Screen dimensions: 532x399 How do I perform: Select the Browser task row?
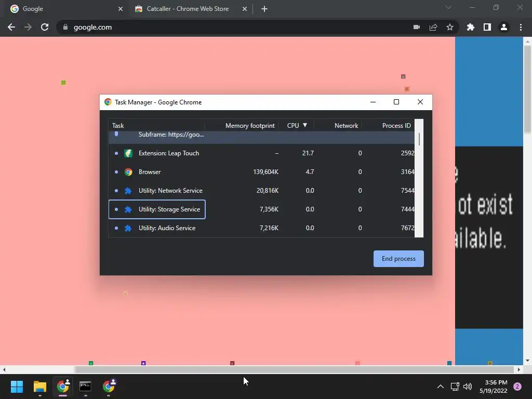(x=261, y=171)
